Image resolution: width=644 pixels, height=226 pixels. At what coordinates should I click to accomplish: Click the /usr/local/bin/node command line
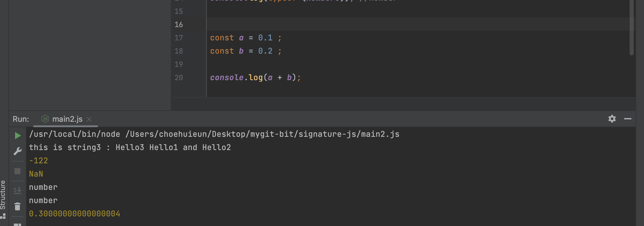tap(214, 134)
